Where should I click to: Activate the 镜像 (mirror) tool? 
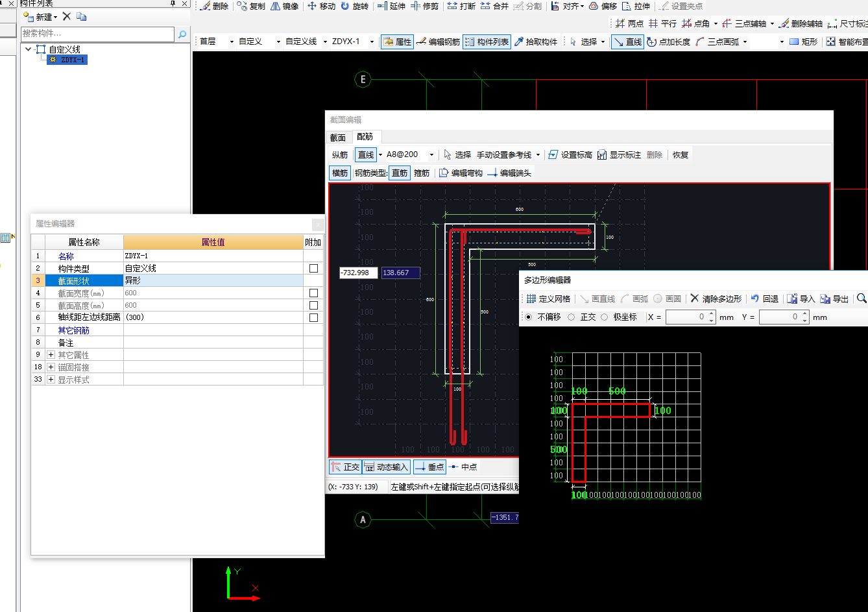(x=285, y=6)
